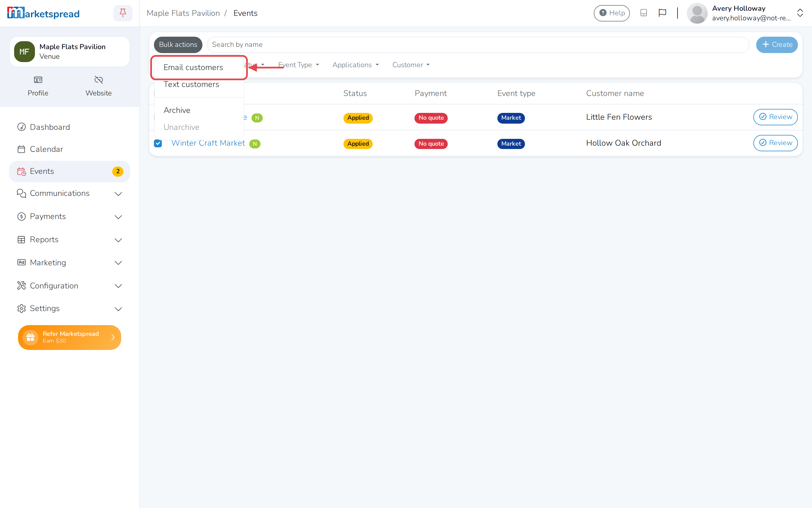The width and height of the screenshot is (812, 508).
Task: Click the MF venue avatar badge
Action: pyautogui.click(x=24, y=51)
